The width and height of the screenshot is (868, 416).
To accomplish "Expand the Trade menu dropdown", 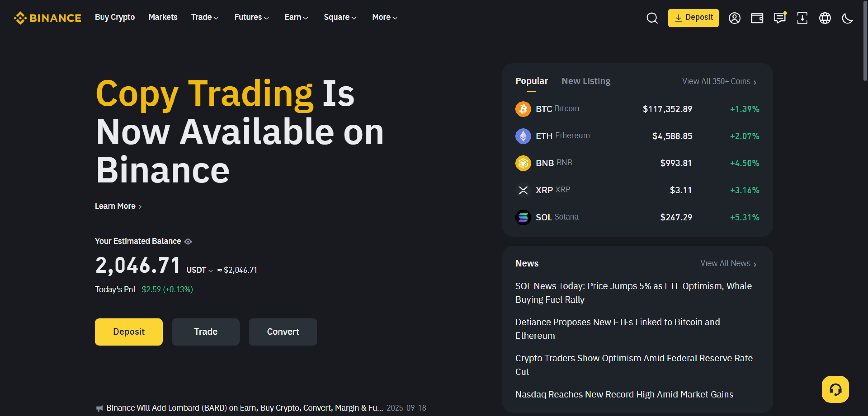I will pyautogui.click(x=205, y=17).
